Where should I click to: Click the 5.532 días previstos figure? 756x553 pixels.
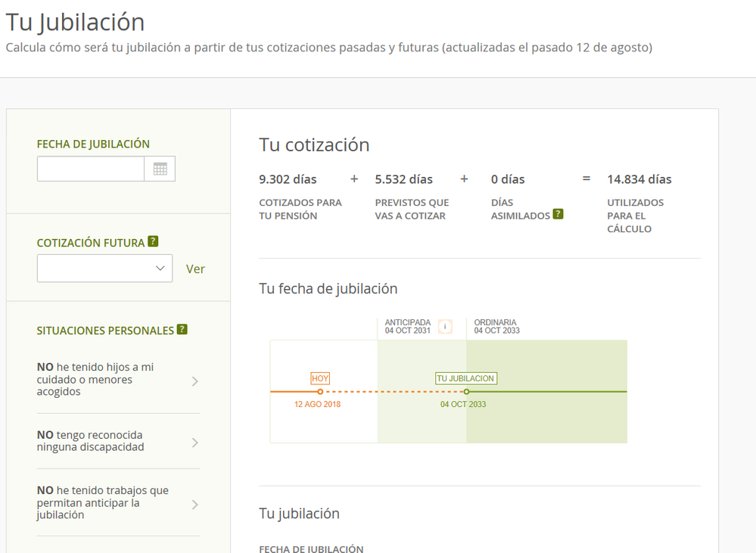click(403, 179)
